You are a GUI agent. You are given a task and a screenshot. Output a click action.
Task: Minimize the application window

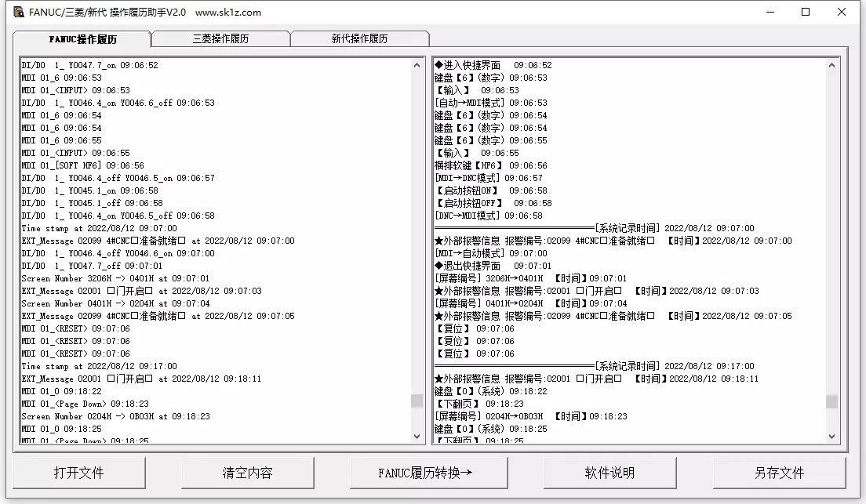coord(770,12)
